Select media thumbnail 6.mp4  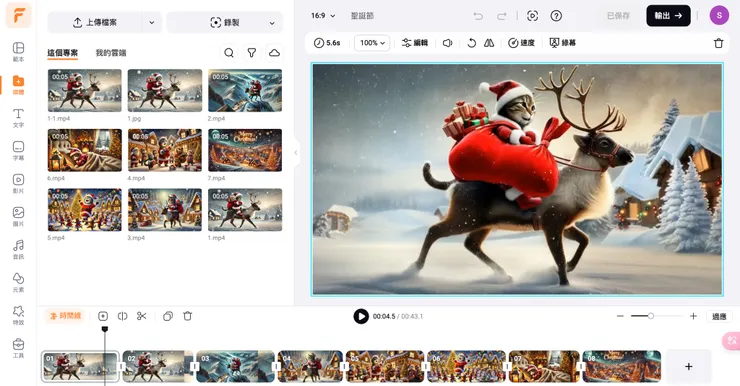click(x=84, y=150)
